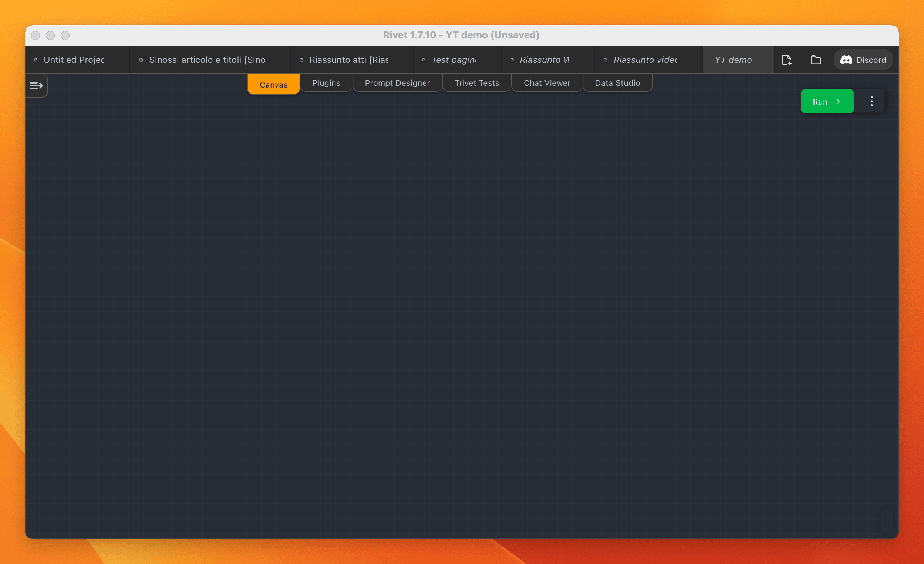Viewport: 924px width, 564px height.
Task: Select the Riassunto video project tab
Action: coord(648,60)
